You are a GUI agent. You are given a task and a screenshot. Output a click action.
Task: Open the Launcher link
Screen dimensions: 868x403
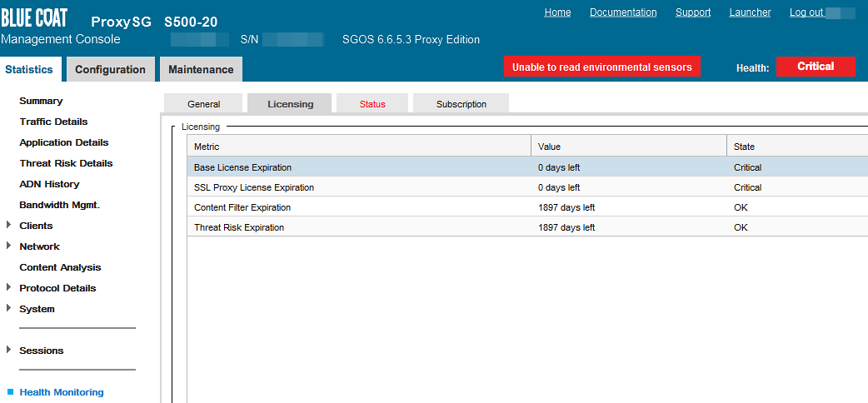[x=750, y=12]
